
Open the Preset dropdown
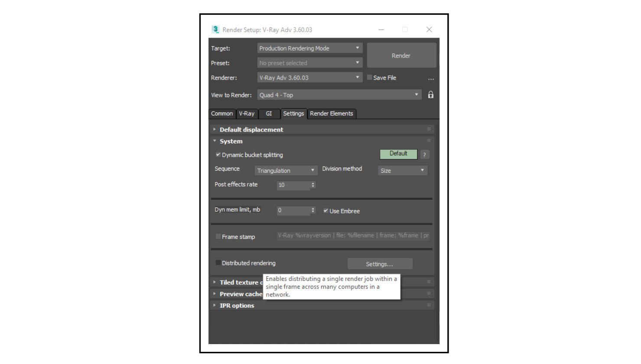click(309, 63)
